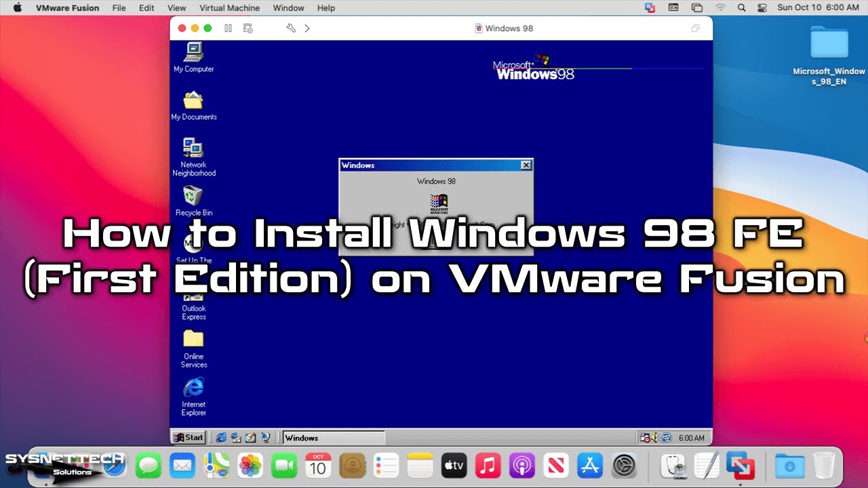Pause the virtual machine
The height and width of the screenshot is (488, 868).
click(x=228, y=28)
